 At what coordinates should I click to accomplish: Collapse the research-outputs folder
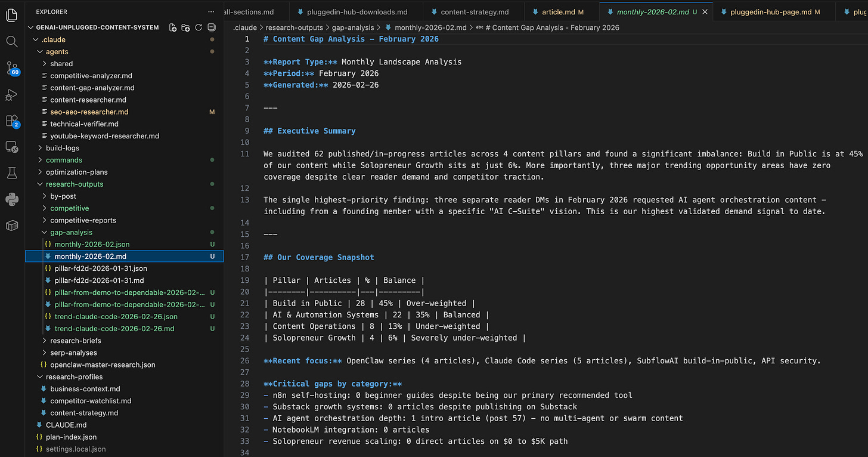click(x=40, y=184)
